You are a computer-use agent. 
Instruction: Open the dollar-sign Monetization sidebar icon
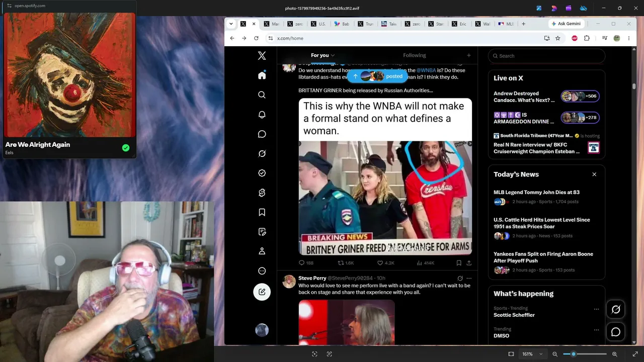point(262,193)
